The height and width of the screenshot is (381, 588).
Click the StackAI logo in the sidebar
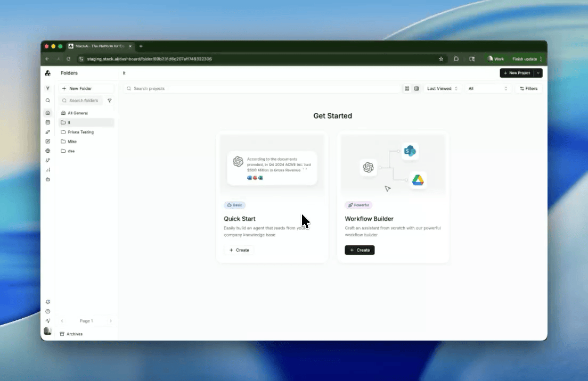(47, 73)
